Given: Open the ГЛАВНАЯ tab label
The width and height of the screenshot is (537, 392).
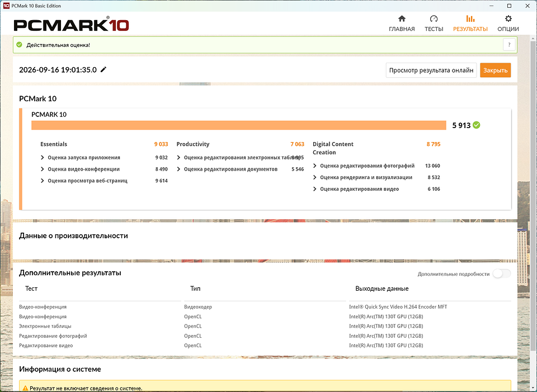Looking at the screenshot, I should (402, 29).
